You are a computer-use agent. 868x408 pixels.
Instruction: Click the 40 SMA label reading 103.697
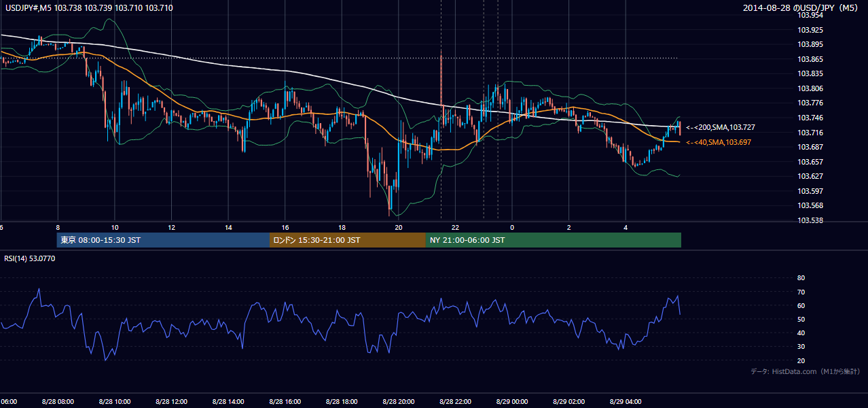coord(719,142)
